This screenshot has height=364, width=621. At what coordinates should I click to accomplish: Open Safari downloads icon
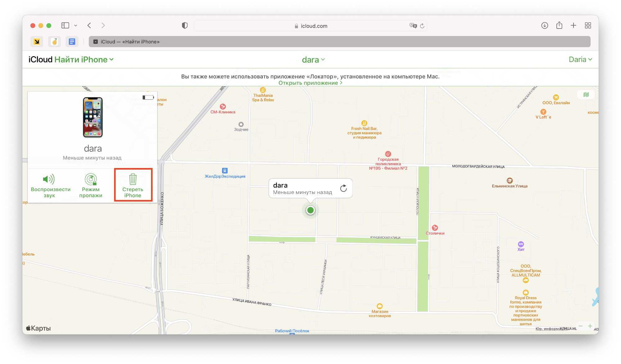point(545,26)
